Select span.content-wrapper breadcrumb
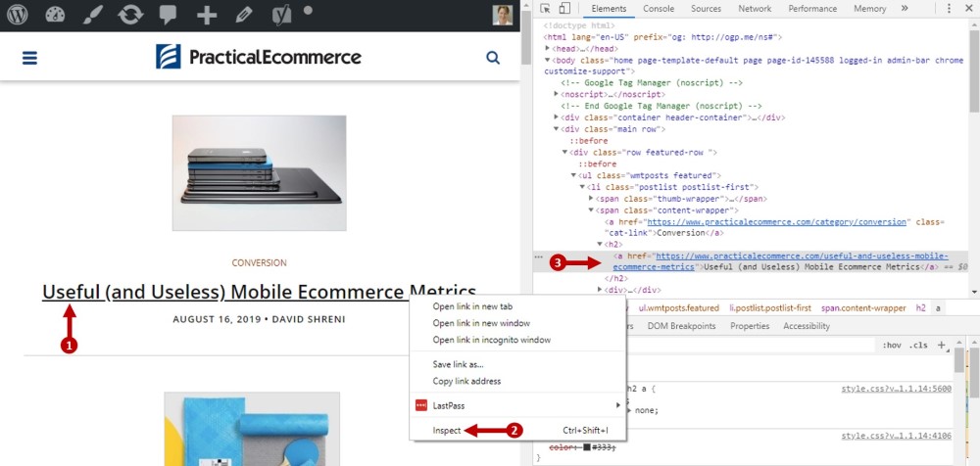Screen dimensions: 980x466 863,308
